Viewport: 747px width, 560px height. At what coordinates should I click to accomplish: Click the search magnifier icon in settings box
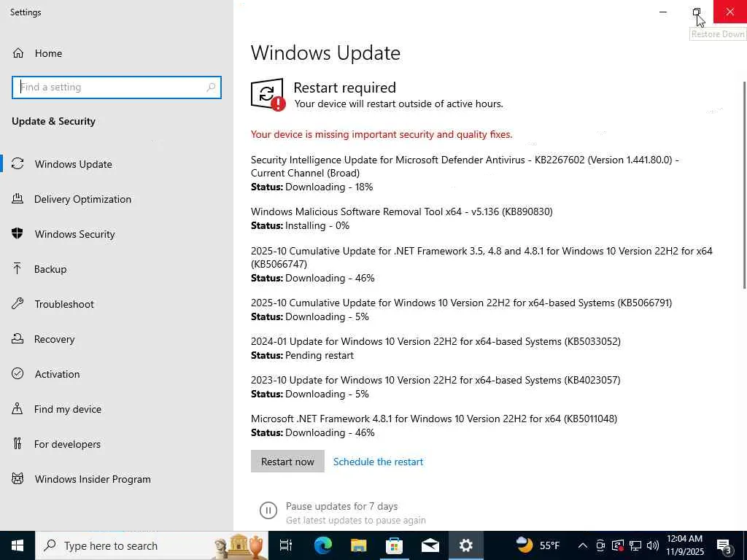211,87
